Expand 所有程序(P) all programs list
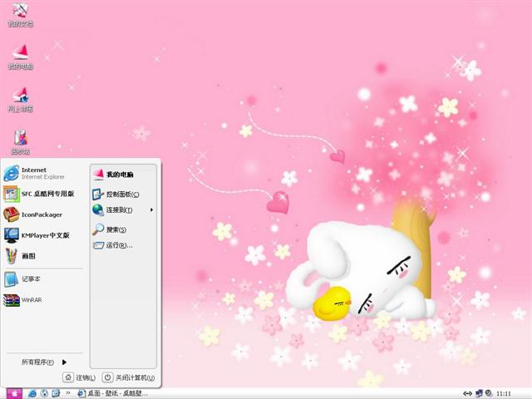The image size is (532, 399). point(43,362)
